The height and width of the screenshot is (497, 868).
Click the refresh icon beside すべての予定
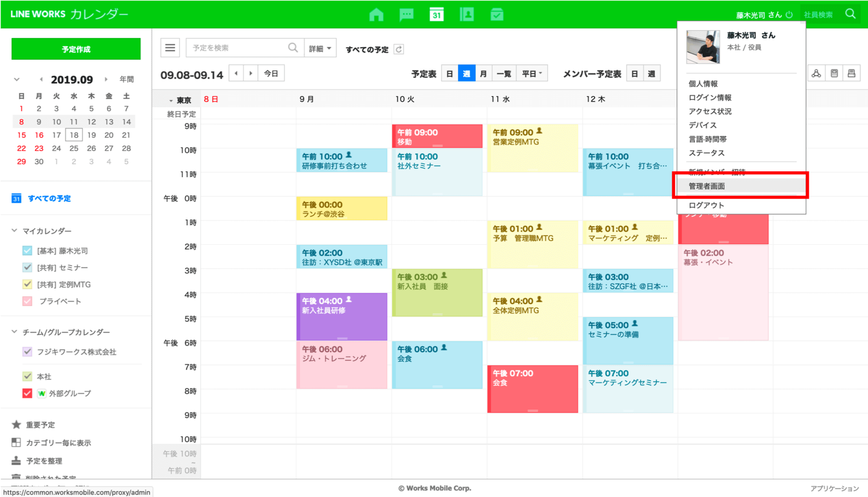399,49
